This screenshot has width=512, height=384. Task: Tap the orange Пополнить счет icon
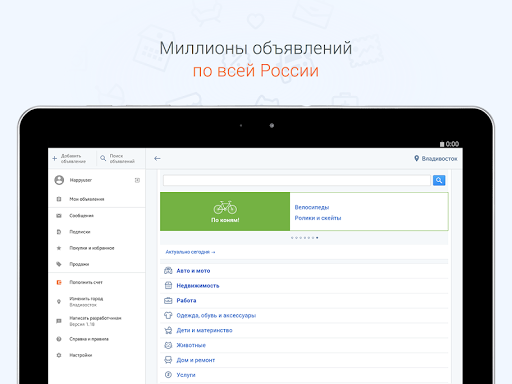click(x=59, y=282)
